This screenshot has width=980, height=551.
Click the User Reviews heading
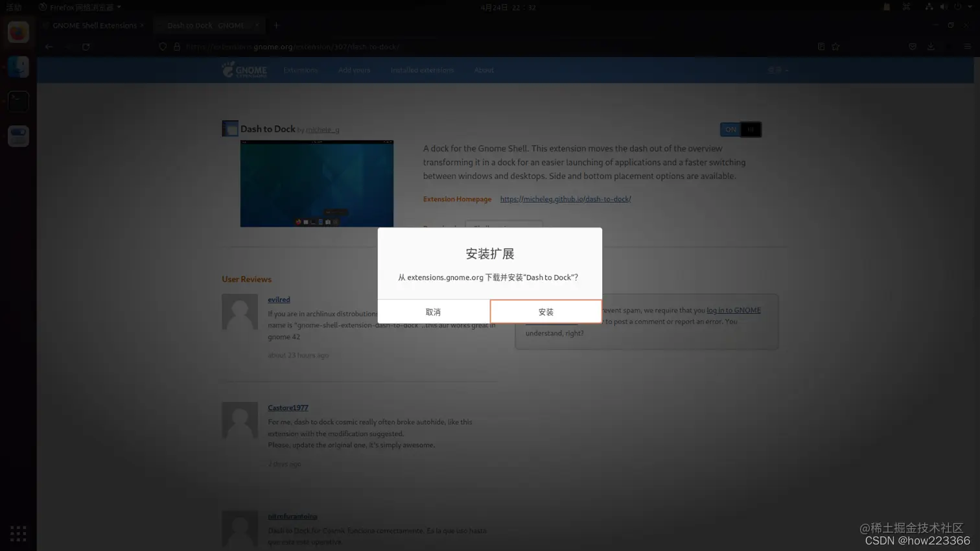coord(246,279)
